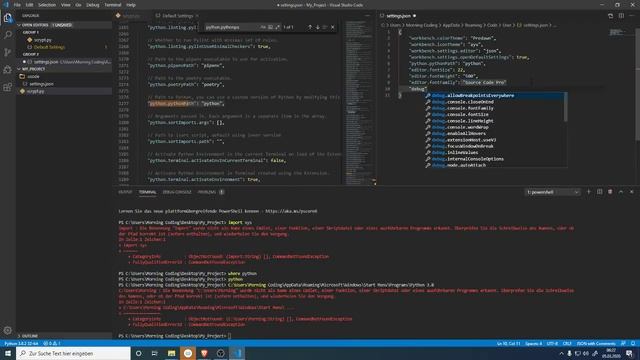Viewport: 640px width, 360px height.
Task: Kill the terminal with the trash icon
Action: pyautogui.click(x=610, y=192)
